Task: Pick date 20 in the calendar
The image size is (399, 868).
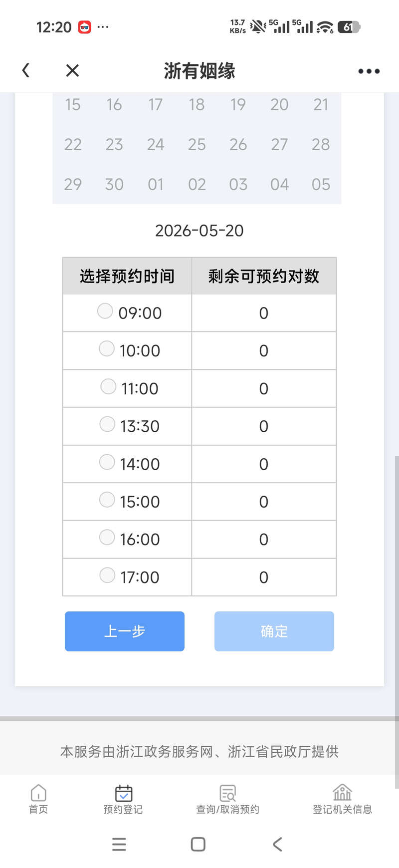Action: tap(279, 104)
